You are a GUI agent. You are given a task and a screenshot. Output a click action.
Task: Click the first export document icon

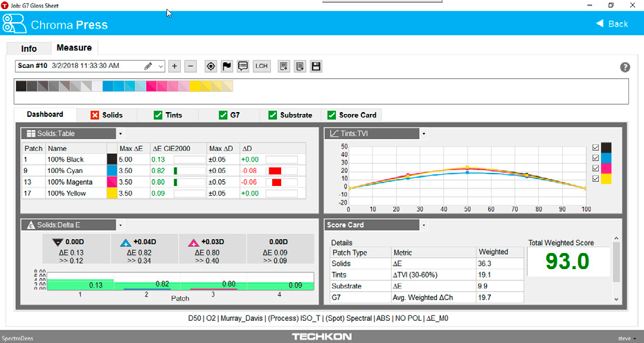(284, 66)
